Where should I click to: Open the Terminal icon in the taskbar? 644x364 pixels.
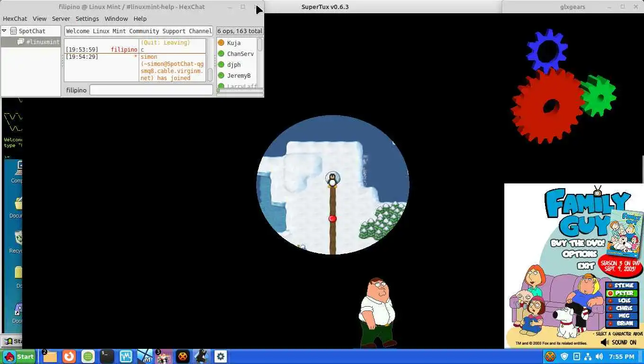pos(107,356)
